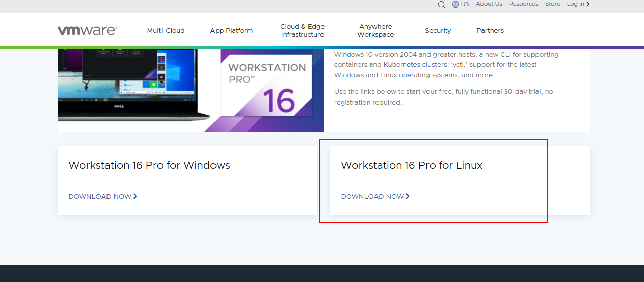Open the Partners menu
Viewport: 644px width, 282px height.
click(490, 31)
